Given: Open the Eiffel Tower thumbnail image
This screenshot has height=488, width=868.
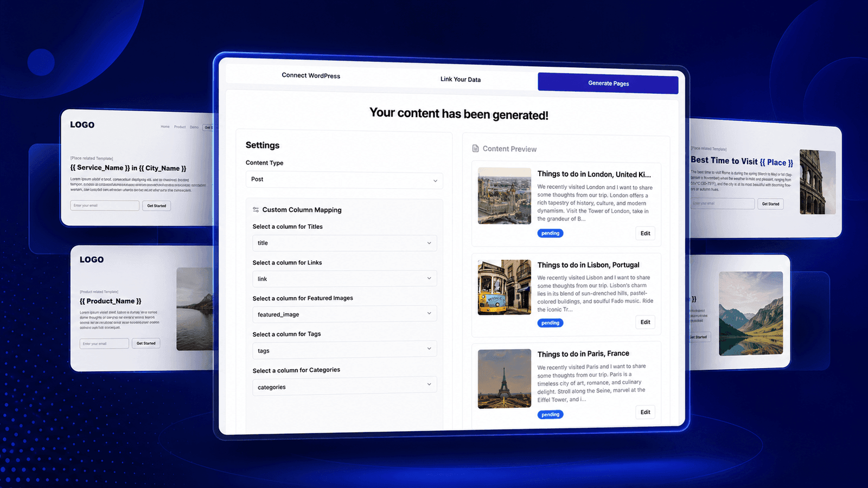Looking at the screenshot, I should tap(505, 378).
